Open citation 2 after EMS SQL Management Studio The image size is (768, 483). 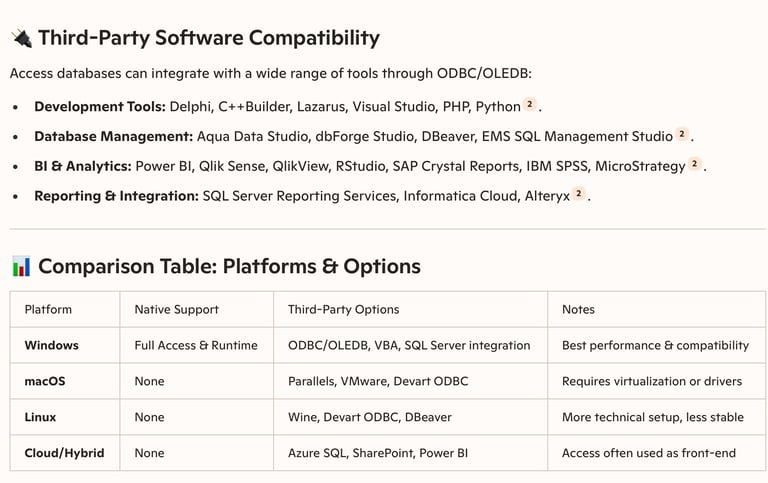(x=682, y=135)
